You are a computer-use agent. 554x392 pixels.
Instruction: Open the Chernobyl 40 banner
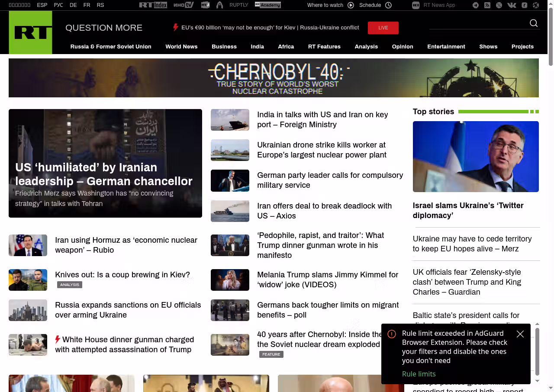(x=274, y=78)
